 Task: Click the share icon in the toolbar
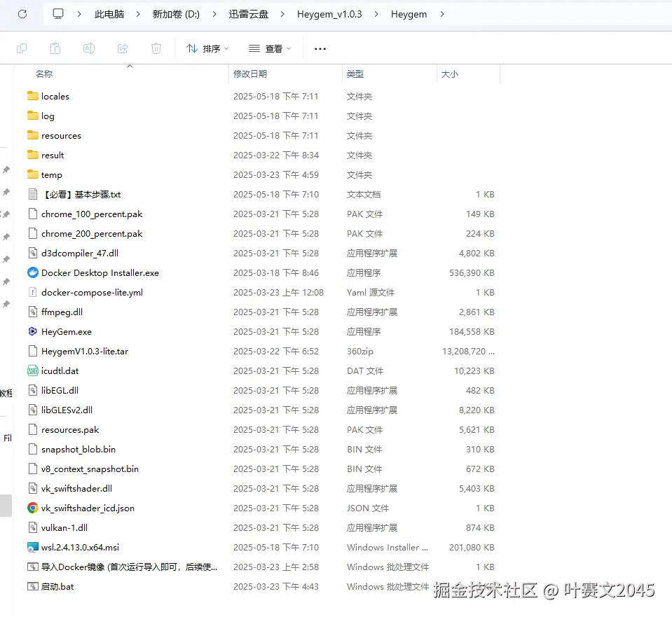pyautogui.click(x=123, y=48)
